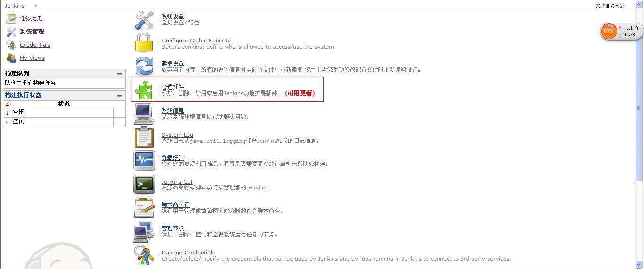Open the 负载统计 link

point(173,158)
